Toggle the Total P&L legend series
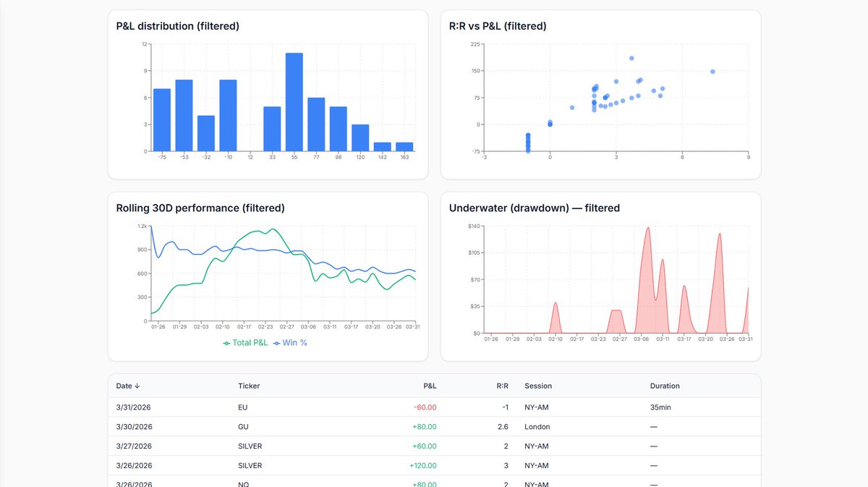Screen dimensions: 868x487 (246, 343)
